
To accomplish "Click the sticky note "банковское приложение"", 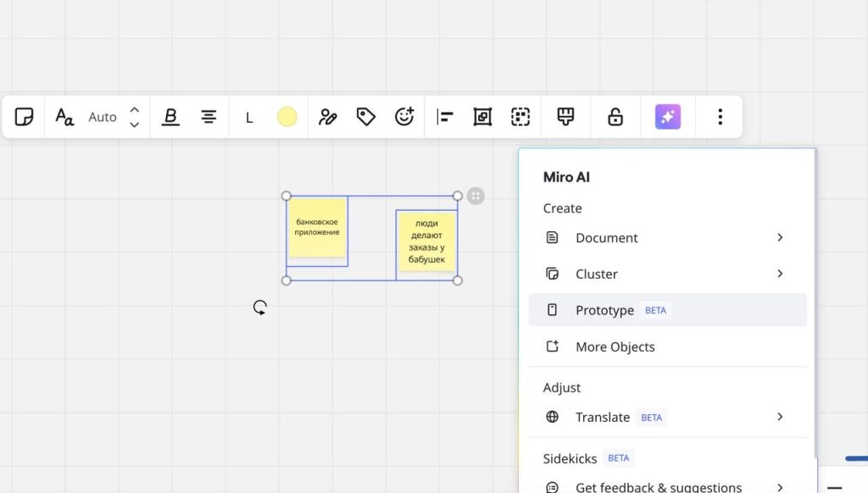I will pyautogui.click(x=317, y=227).
